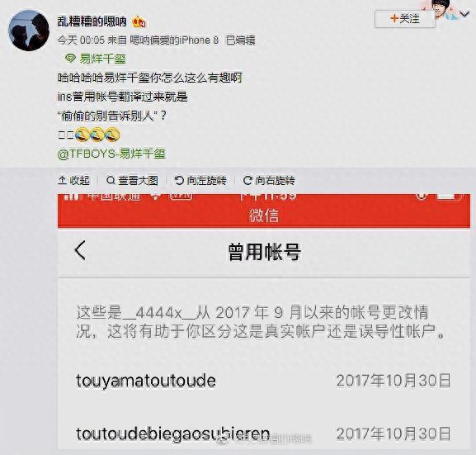
Task: Expand the chevron menu beside follow button
Action: (464, 14)
